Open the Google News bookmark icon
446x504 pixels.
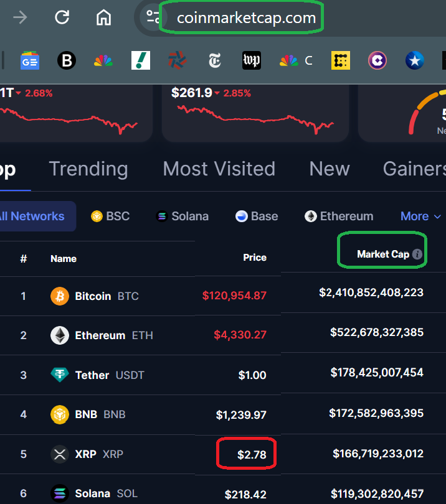[x=30, y=60]
